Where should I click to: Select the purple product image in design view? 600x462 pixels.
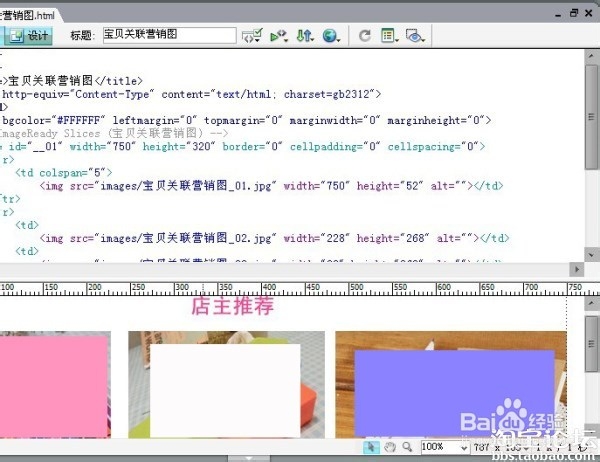(x=451, y=385)
